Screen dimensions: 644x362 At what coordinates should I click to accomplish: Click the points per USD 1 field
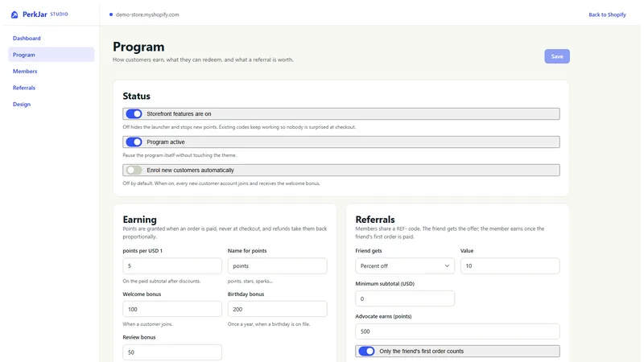pos(172,266)
